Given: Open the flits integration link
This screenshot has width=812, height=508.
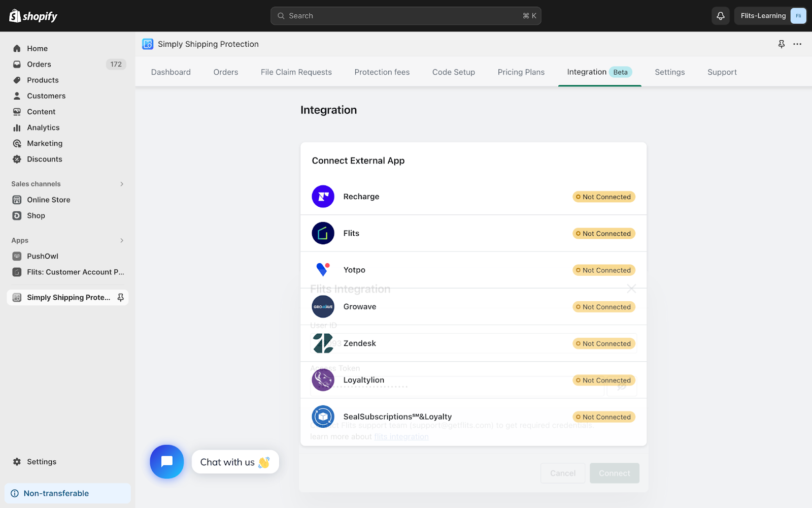Looking at the screenshot, I should pyautogui.click(x=401, y=436).
